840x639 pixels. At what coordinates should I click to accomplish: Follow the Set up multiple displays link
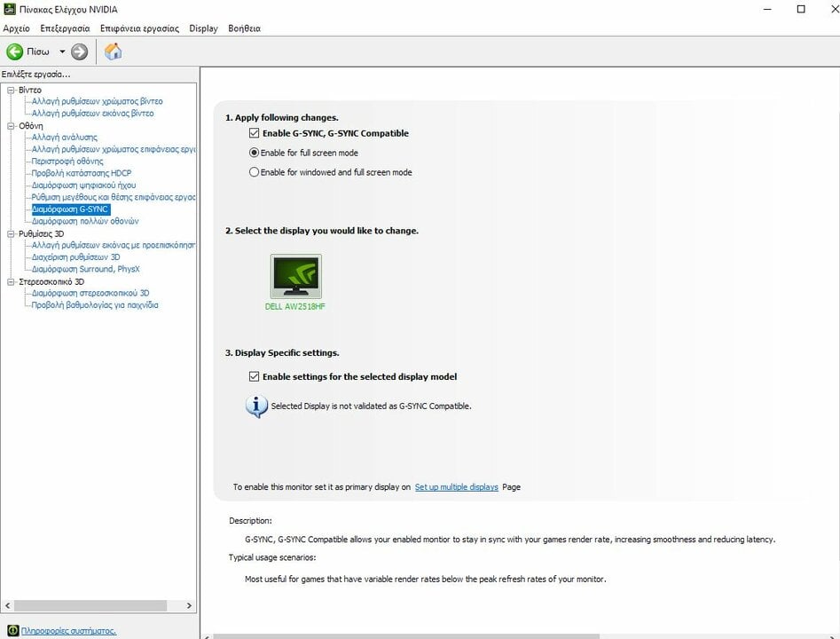pos(457,486)
